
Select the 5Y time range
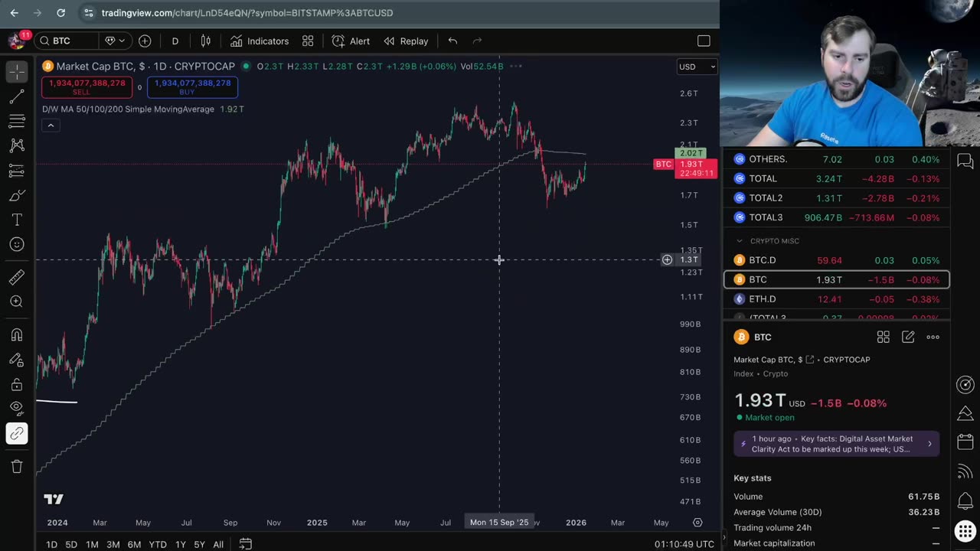click(199, 544)
